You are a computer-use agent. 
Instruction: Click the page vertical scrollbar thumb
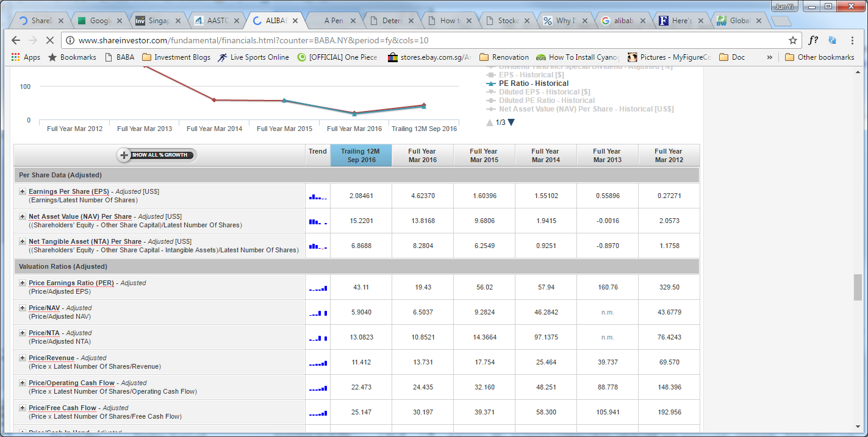[858, 287]
